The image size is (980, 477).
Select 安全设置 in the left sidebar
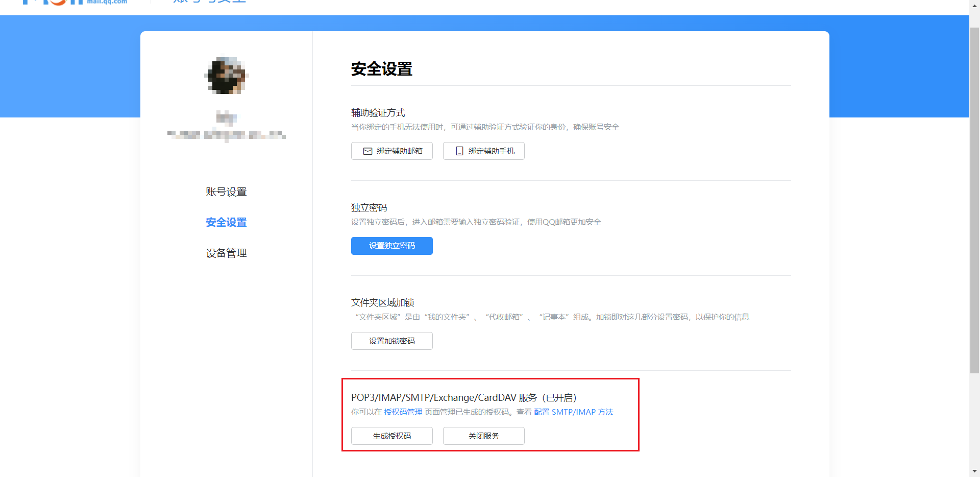coord(226,222)
